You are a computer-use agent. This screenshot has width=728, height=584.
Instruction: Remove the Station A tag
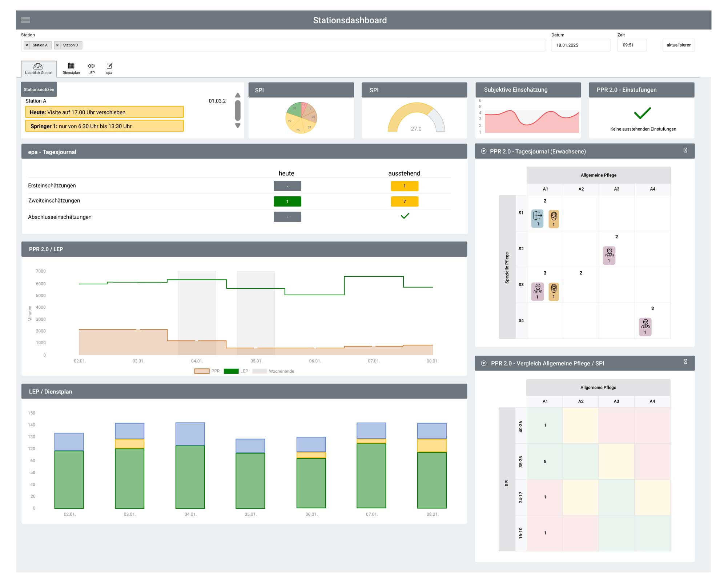(x=27, y=45)
